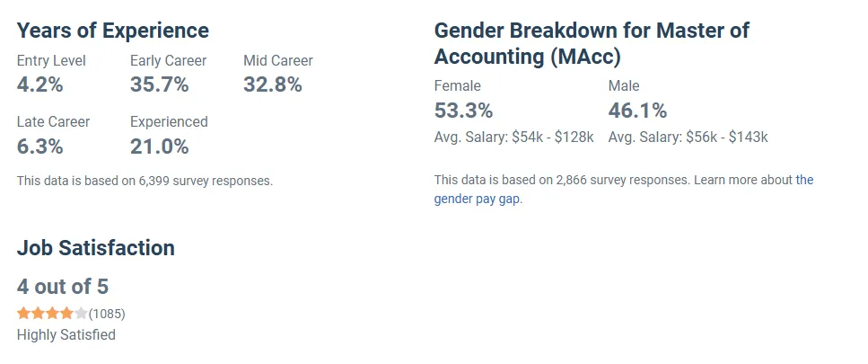Screen dimensions: 868x364
Task: Click the "4 out of 5" rating text
Action: 63,287
